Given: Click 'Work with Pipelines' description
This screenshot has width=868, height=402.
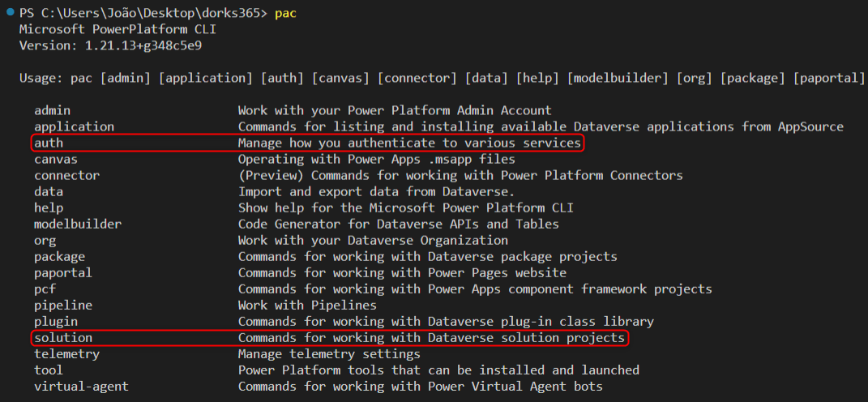Looking at the screenshot, I should click(x=307, y=305).
